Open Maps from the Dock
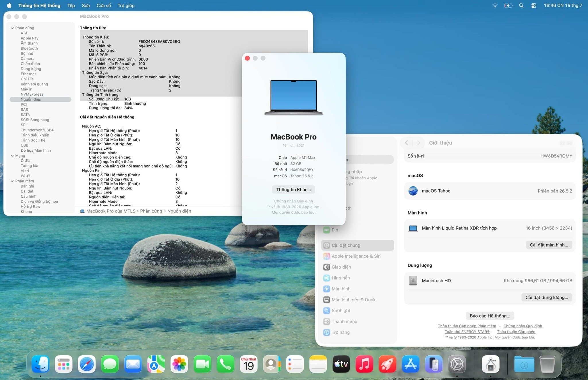Image resolution: width=588 pixels, height=380 pixels. [156, 364]
